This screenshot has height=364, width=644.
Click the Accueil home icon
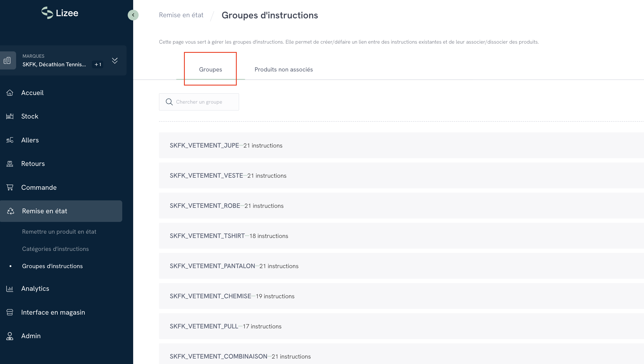point(10,93)
